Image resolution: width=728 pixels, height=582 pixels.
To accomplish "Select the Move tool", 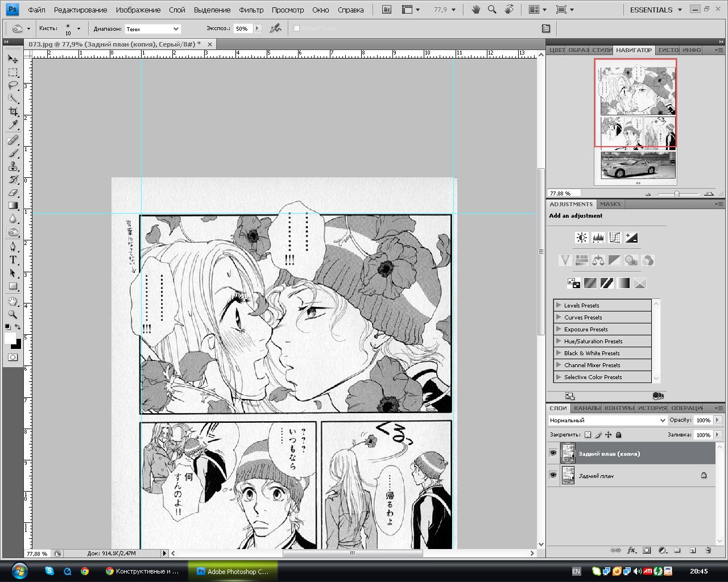I will point(13,59).
